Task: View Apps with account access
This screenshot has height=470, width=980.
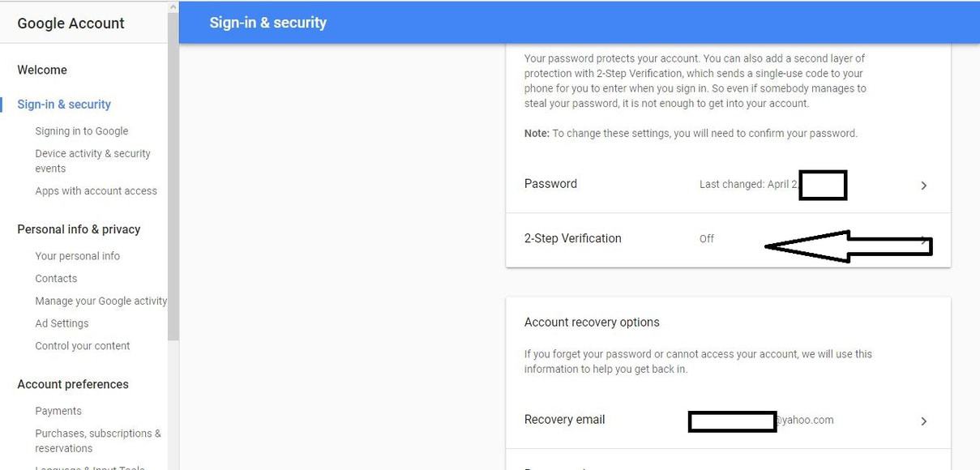Action: coord(96,190)
